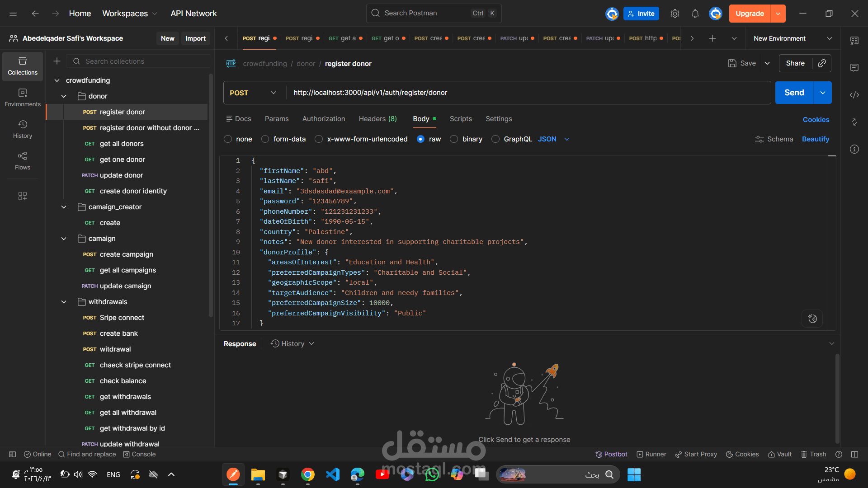The height and width of the screenshot is (488, 868).
Task: Collapse the withdrawals folder
Action: (x=64, y=302)
